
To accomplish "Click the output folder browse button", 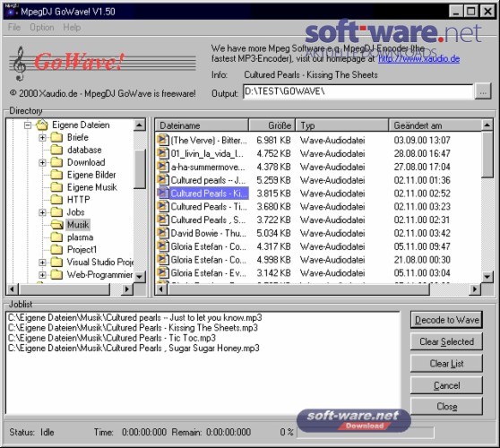I will tap(483, 92).
